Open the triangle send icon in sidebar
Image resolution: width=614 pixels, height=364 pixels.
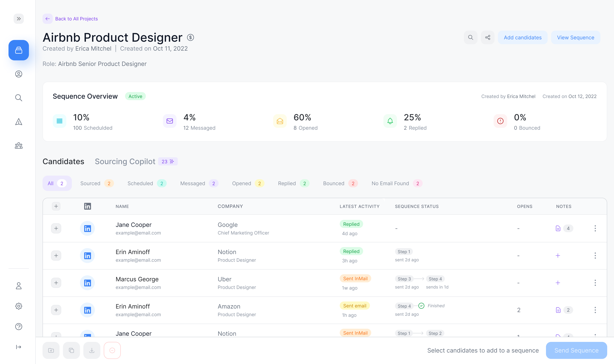pyautogui.click(x=19, y=122)
